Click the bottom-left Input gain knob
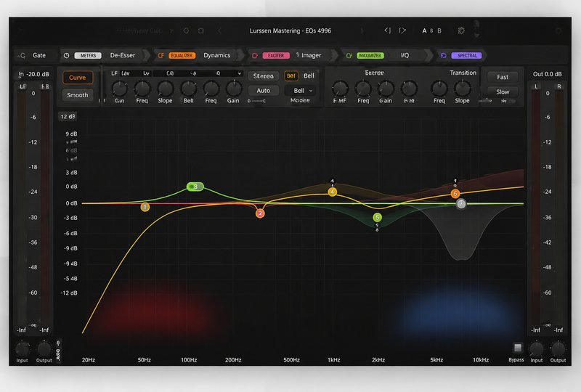This screenshot has width=581, height=392. point(22,349)
